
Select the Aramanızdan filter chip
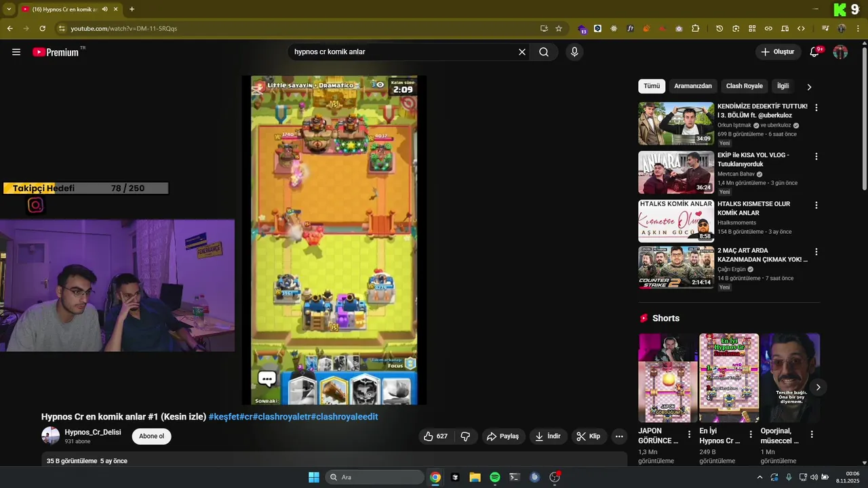point(693,86)
